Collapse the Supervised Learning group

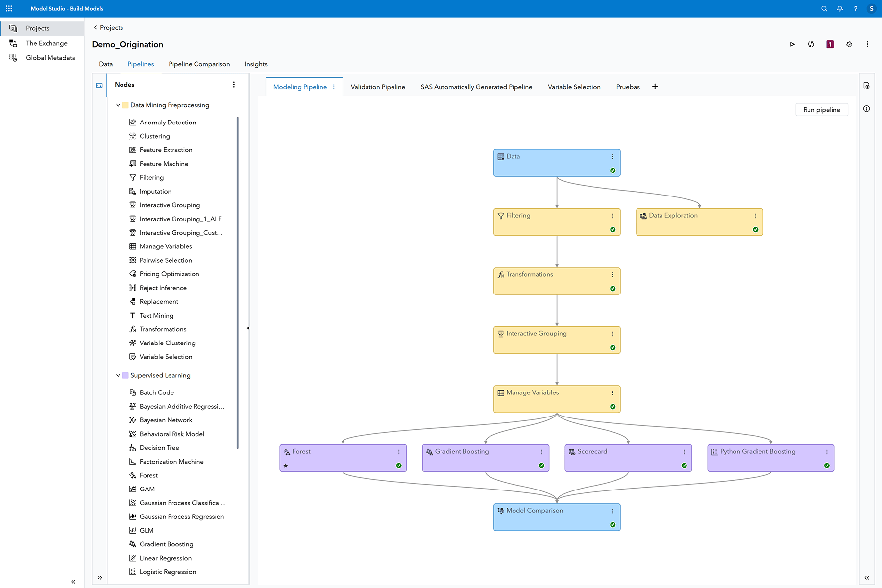coord(118,375)
